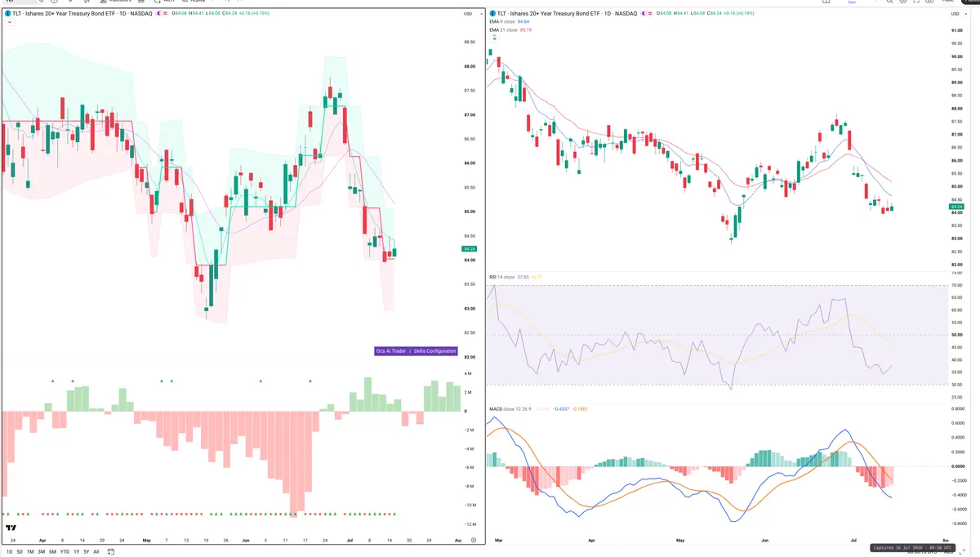Click left chart TLT symbol title
980x557 pixels.
[x=82, y=13]
